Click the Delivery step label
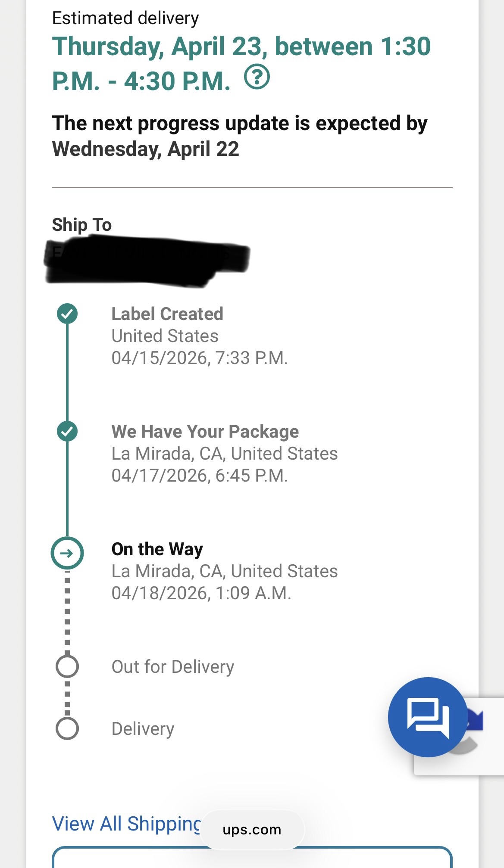 (x=143, y=729)
